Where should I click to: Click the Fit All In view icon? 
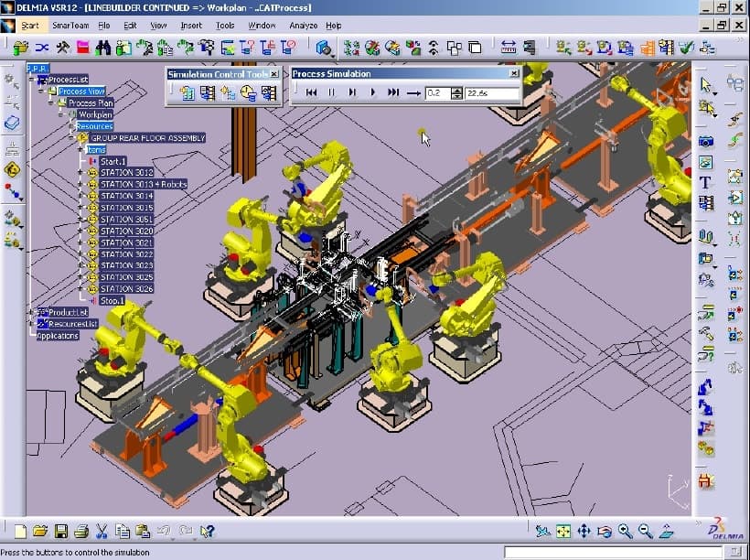point(563,531)
